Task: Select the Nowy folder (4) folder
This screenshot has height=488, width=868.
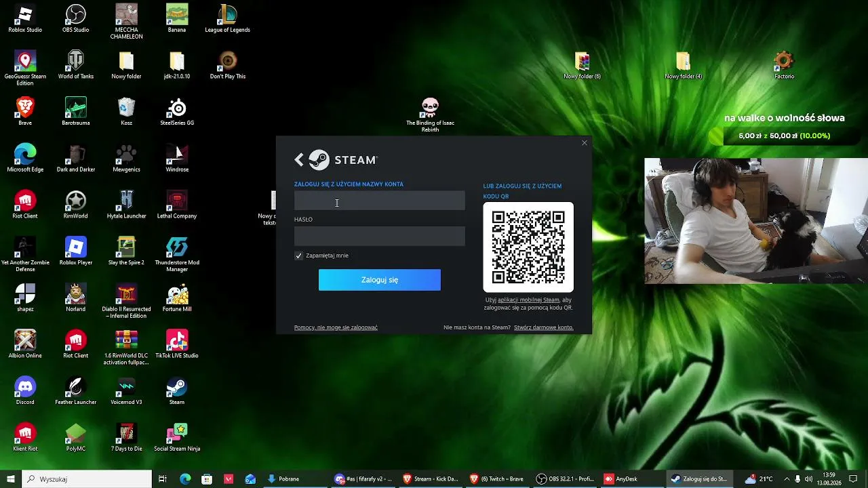Action: point(683,66)
